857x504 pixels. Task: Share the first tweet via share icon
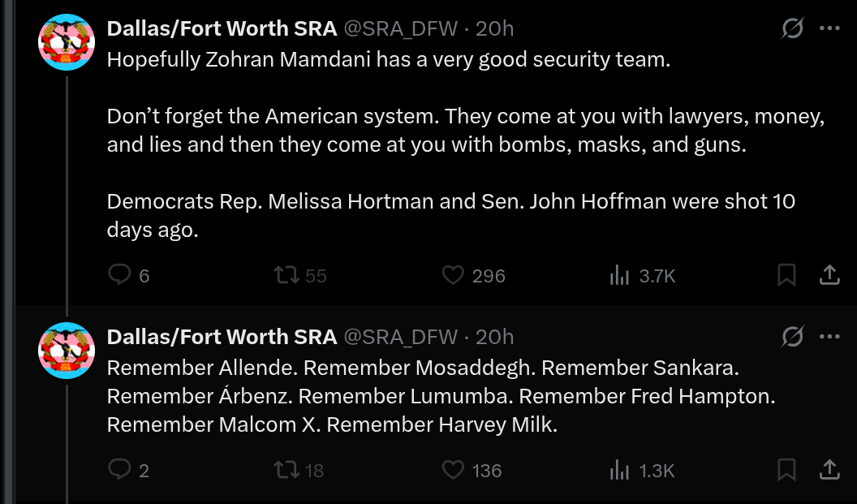[x=829, y=276]
